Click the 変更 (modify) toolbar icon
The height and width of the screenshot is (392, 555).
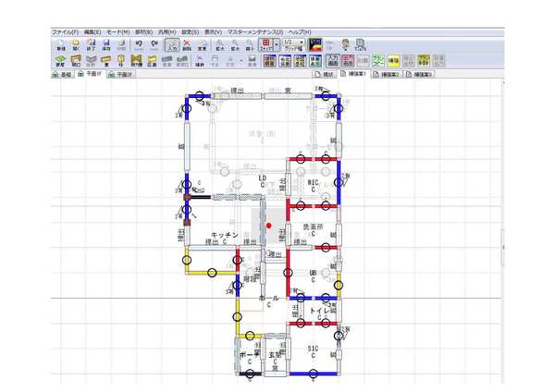point(202,45)
